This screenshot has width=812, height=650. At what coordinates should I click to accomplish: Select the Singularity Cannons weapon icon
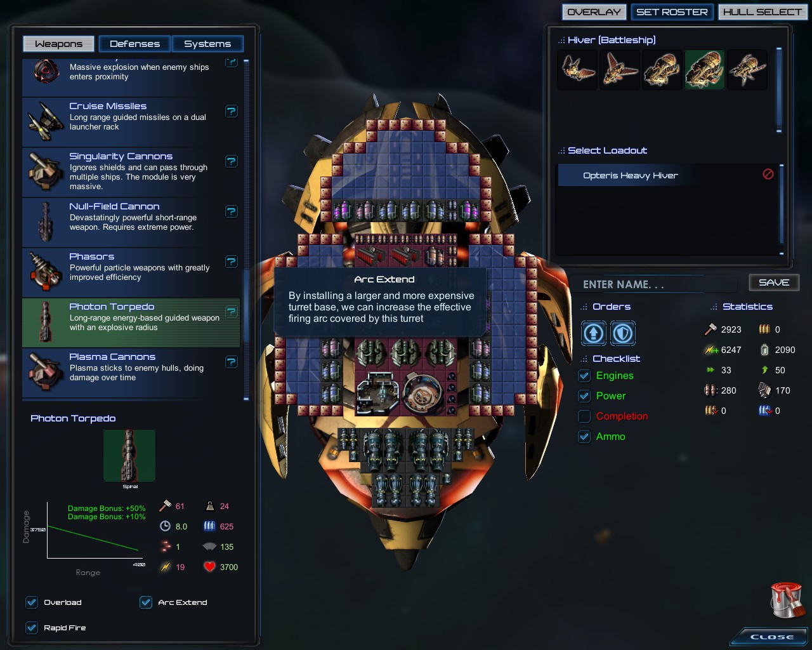click(44, 171)
